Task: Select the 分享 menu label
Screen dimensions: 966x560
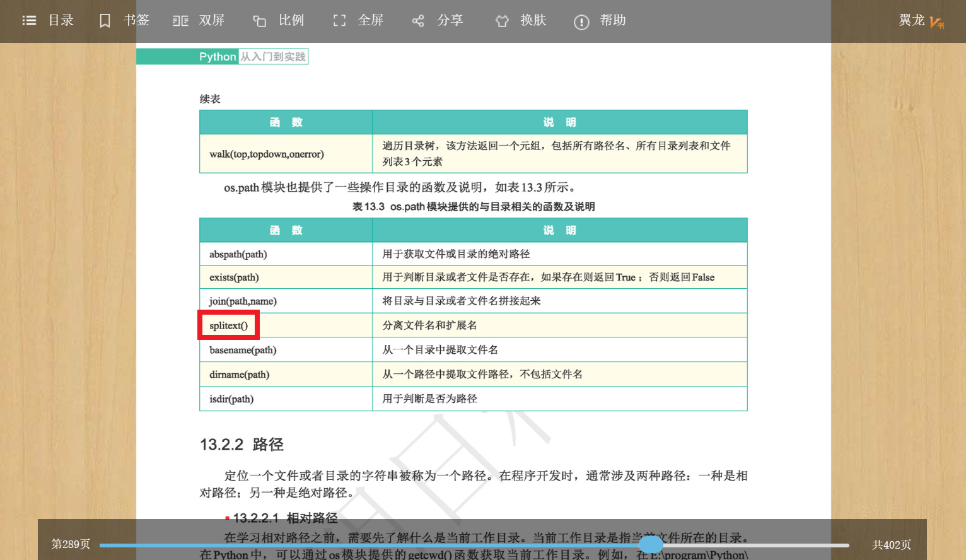Action: (x=450, y=20)
